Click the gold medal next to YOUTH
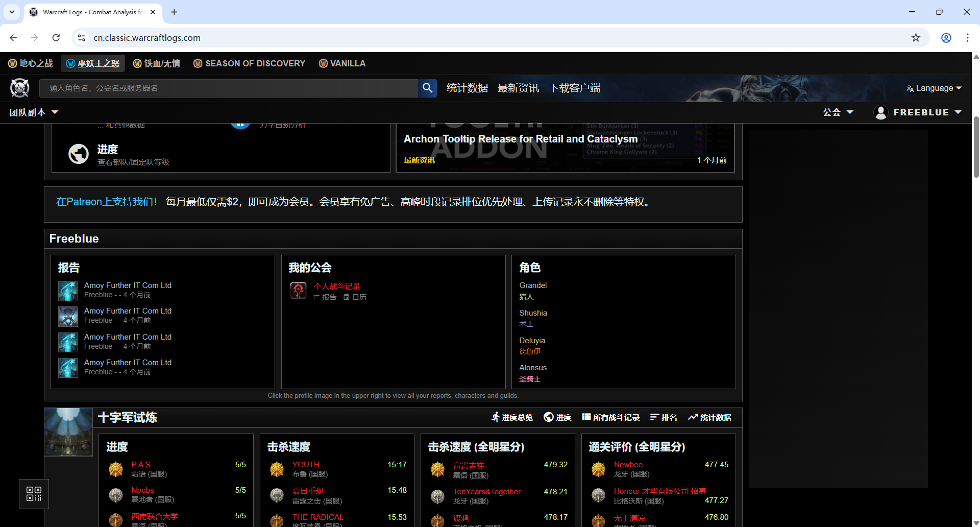 [x=277, y=469]
